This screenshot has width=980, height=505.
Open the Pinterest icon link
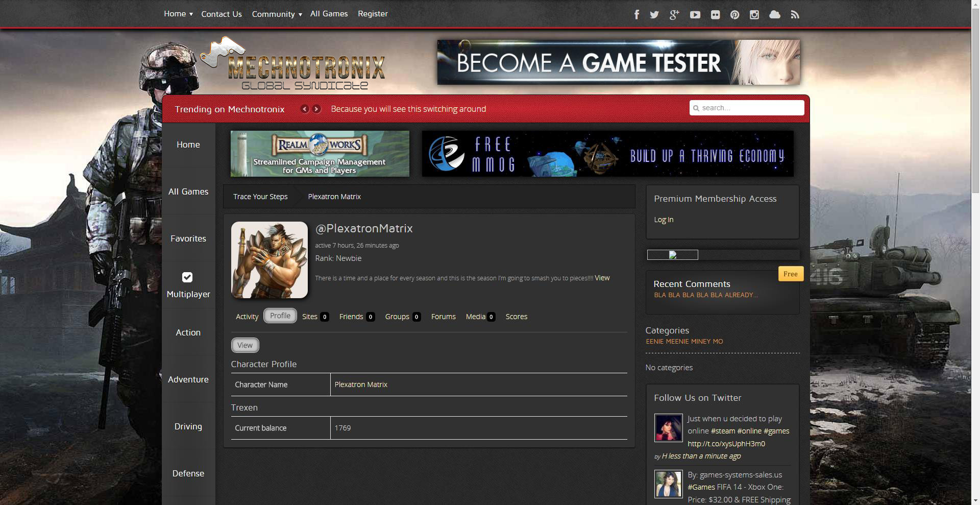[x=734, y=15]
